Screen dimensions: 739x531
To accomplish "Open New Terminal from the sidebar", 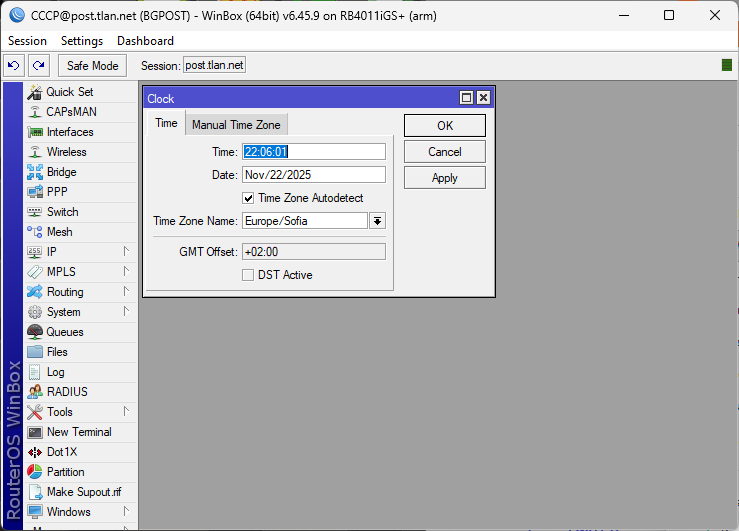I will (78, 432).
